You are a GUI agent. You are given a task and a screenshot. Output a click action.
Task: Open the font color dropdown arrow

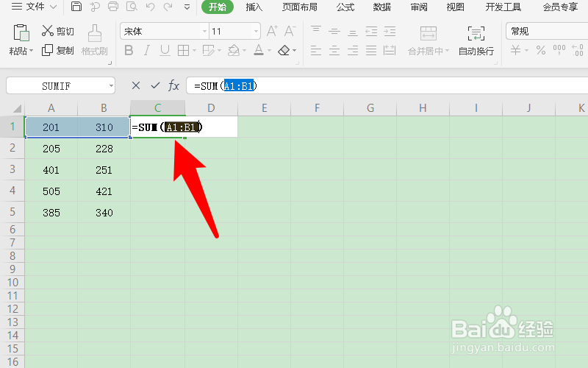coord(269,51)
